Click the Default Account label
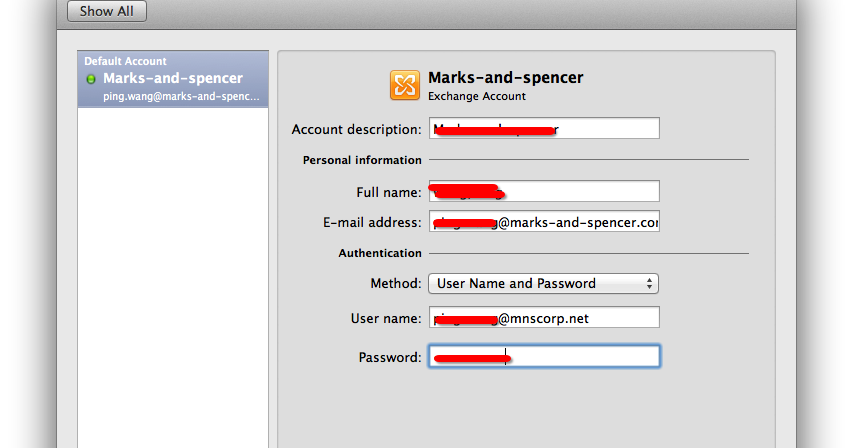Screen dimensions: 853x448 [x=125, y=61]
